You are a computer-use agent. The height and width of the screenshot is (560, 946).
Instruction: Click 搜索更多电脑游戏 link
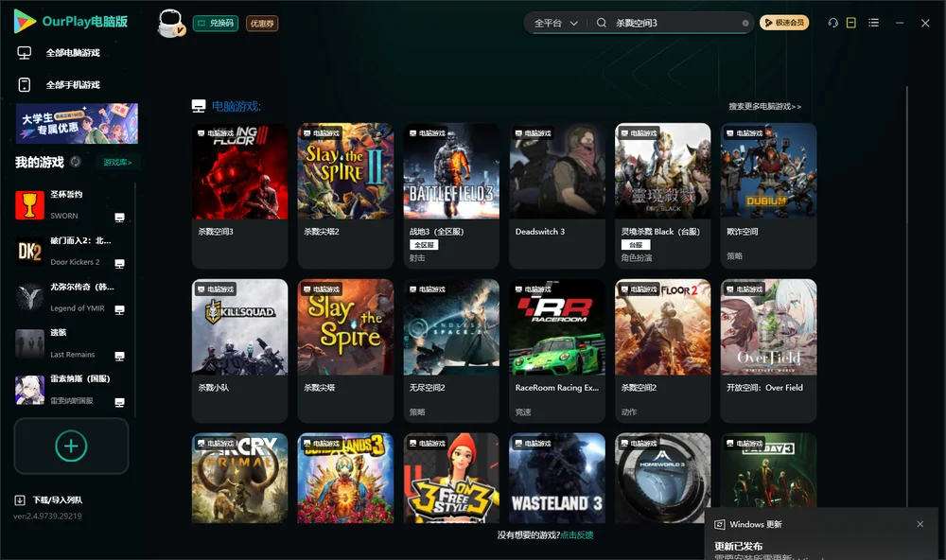point(764,106)
